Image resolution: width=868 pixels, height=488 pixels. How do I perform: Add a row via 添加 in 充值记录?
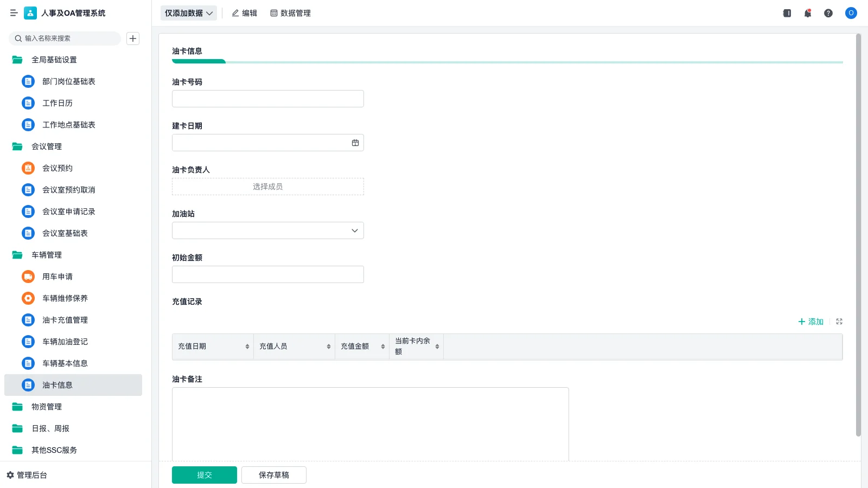point(810,322)
